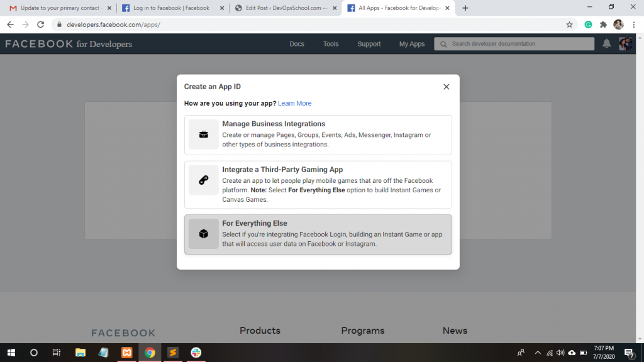Open the XAMPP app on the taskbar

(x=126, y=353)
